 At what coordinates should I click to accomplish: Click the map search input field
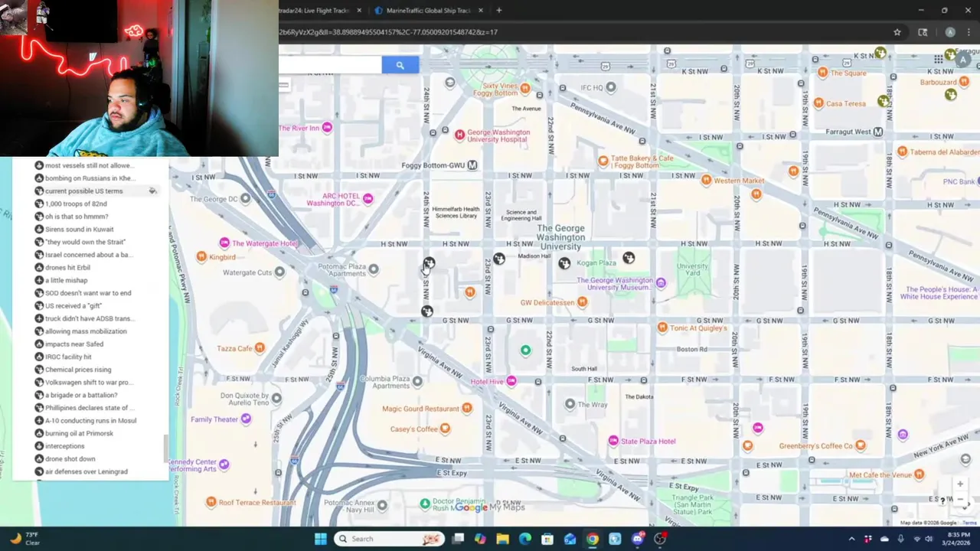coord(330,66)
